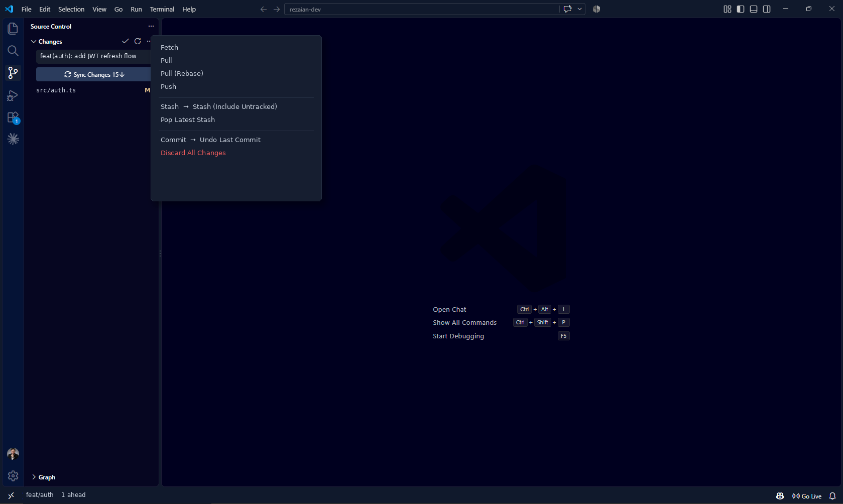Go back with navigation arrow
Viewport: 843px width, 504px height.
pos(264,9)
